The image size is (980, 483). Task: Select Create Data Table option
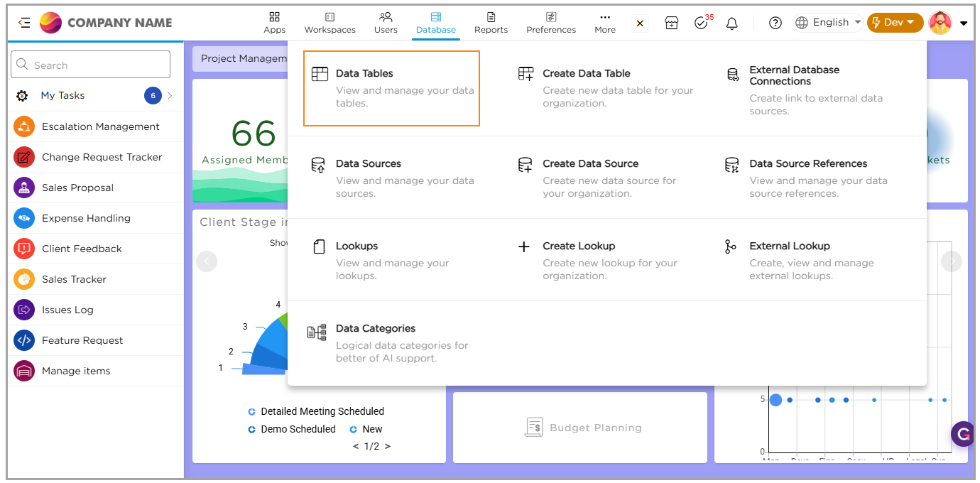click(x=586, y=73)
